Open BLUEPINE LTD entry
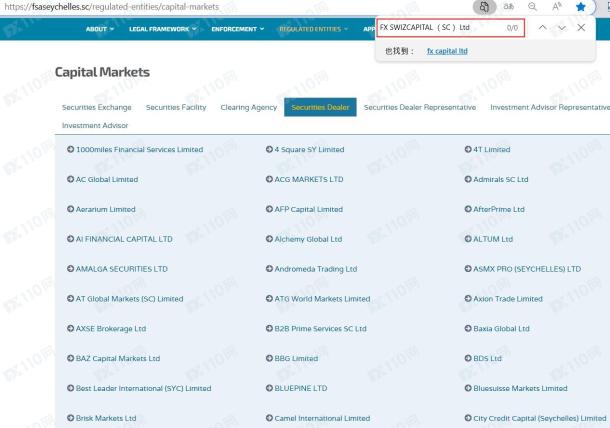The image size is (610, 428). tap(301, 388)
